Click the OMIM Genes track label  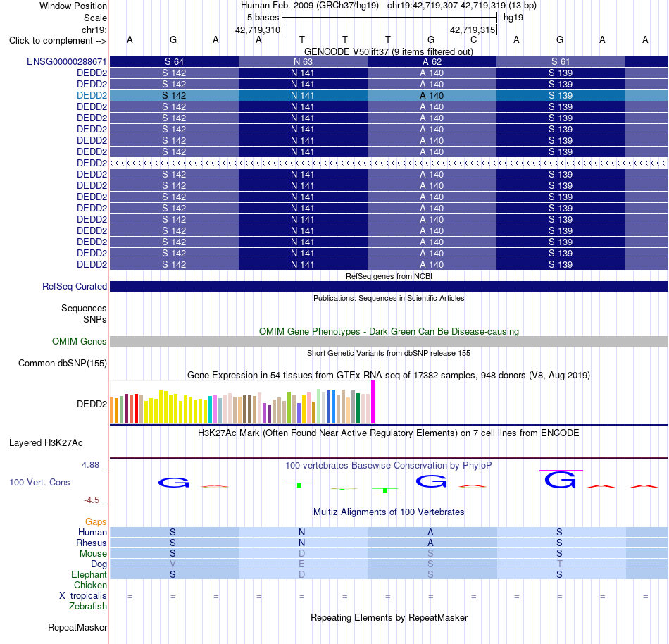[x=80, y=342]
